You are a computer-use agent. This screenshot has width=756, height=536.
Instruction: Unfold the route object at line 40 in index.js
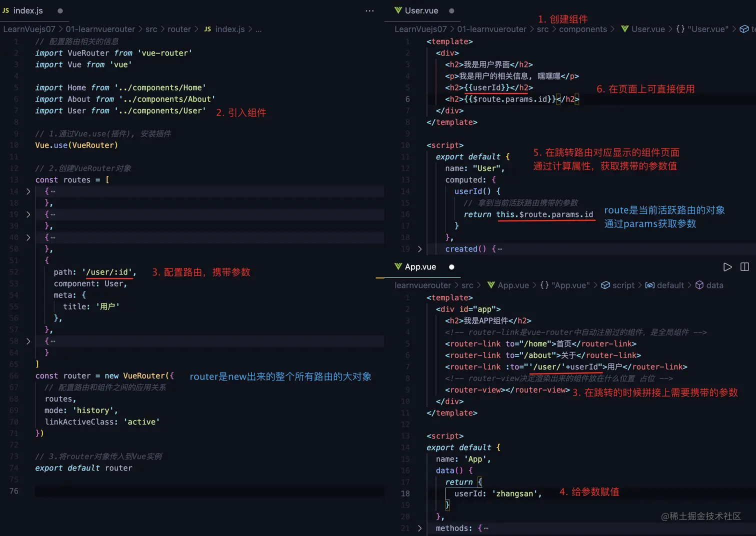click(28, 237)
